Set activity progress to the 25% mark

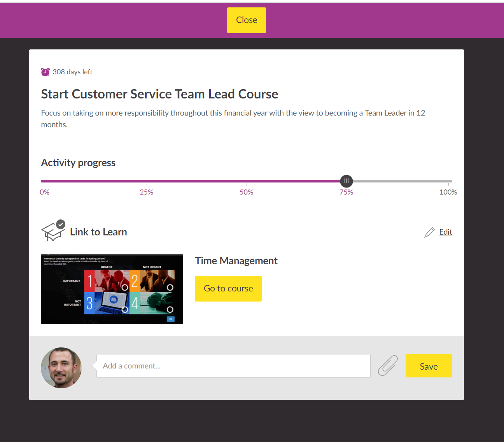click(x=147, y=181)
